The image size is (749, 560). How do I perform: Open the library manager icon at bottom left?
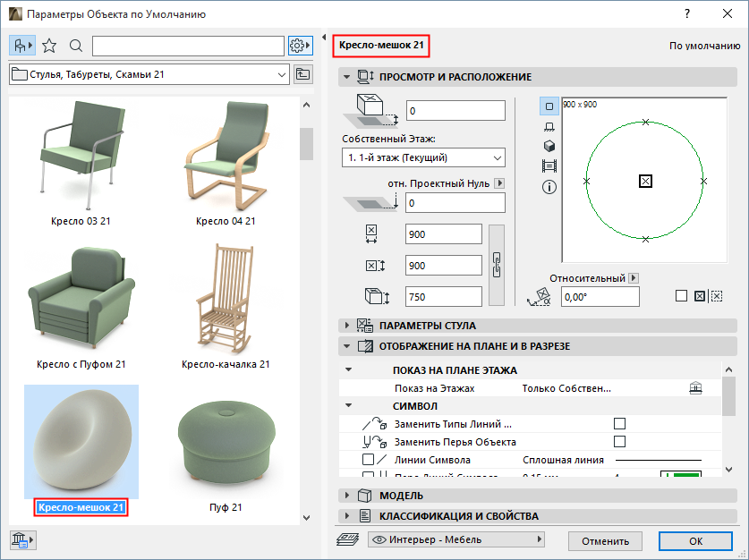coord(22,540)
